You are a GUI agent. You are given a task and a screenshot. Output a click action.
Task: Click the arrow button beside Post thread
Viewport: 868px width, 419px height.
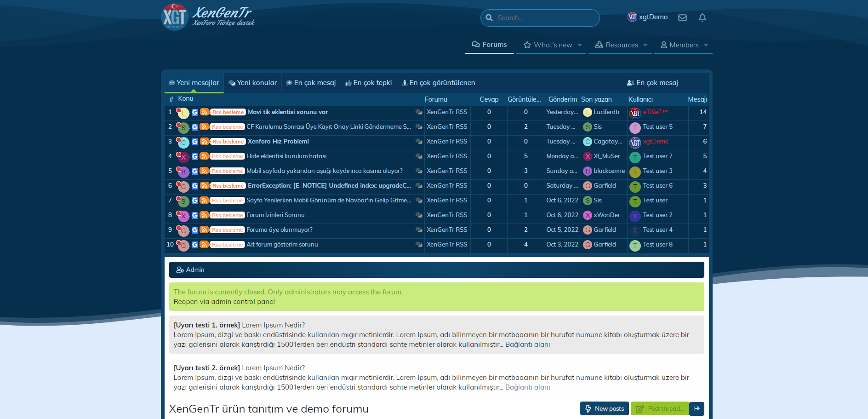pos(697,408)
